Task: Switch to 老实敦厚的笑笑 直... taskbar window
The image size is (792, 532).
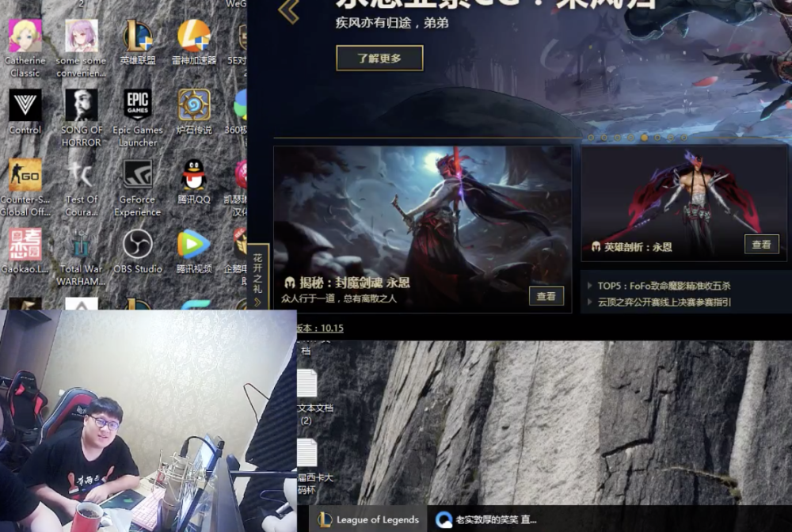Action: [x=485, y=519]
